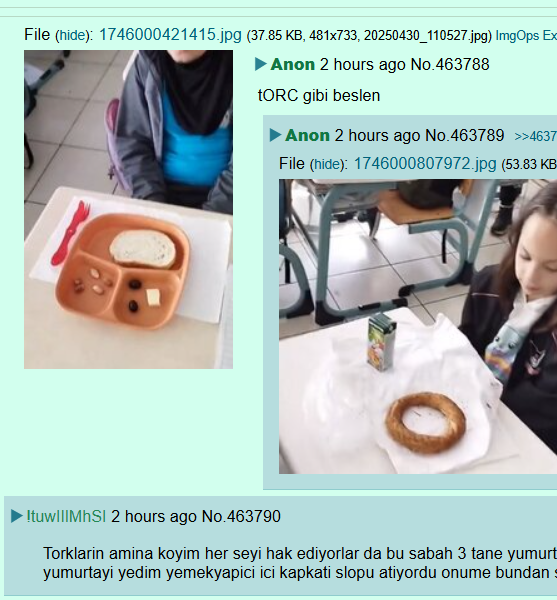Screen dimensions: 557x600
Task: Open post menu arrow for No.463790
Action: pyautogui.click(x=17, y=516)
